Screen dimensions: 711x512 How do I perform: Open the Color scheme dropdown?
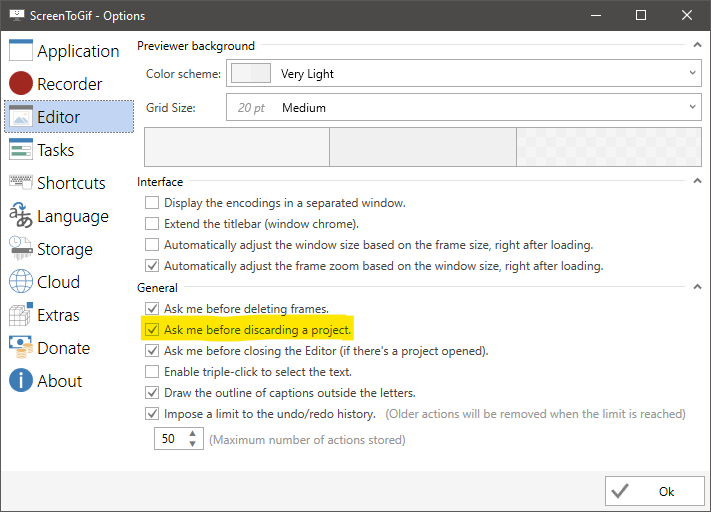coord(464,73)
